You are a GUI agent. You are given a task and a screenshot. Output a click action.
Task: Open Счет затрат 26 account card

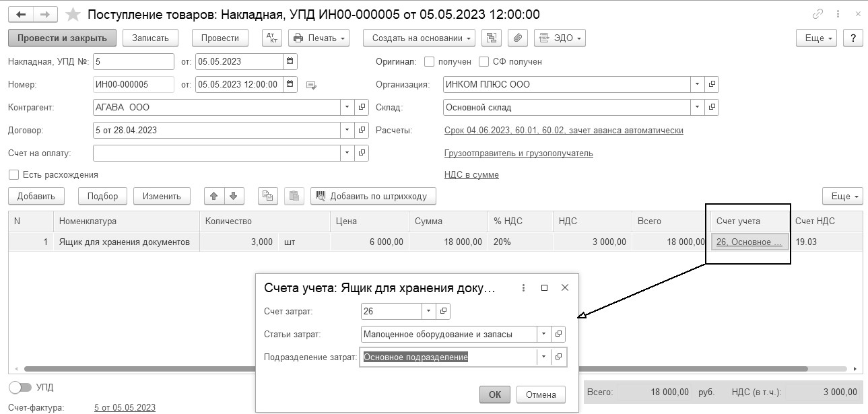[x=443, y=311]
